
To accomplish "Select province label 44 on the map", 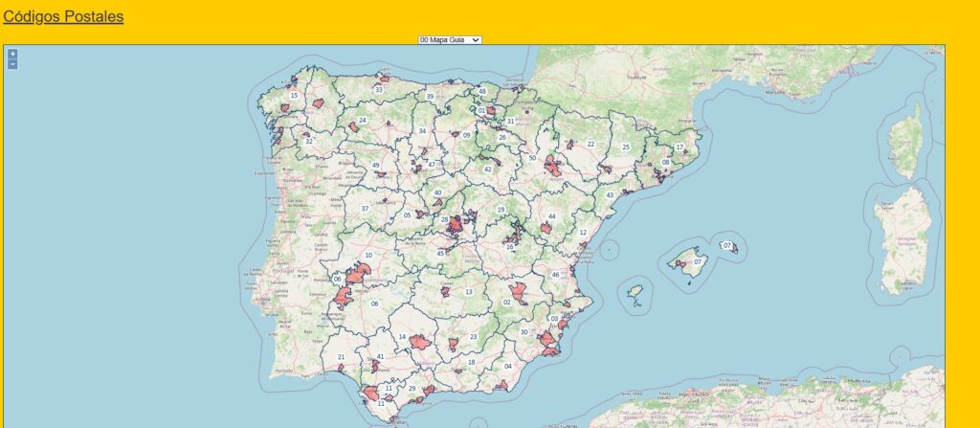I will [551, 216].
